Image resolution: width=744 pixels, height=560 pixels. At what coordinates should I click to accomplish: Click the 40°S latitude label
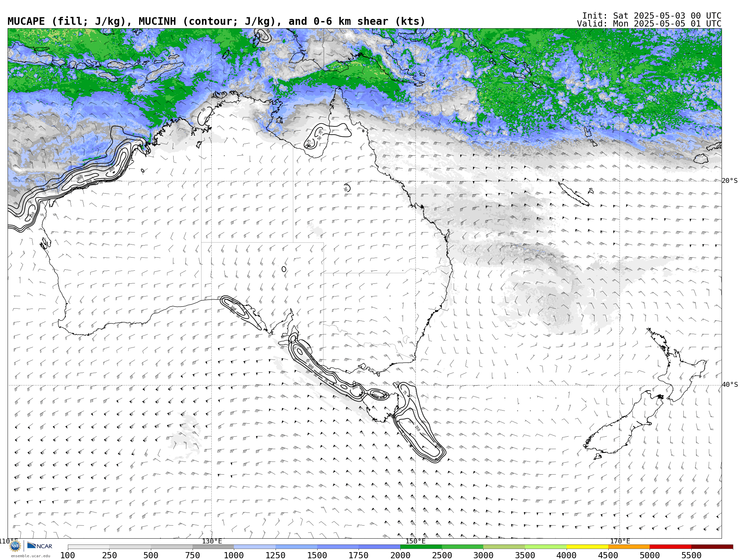[730, 385]
